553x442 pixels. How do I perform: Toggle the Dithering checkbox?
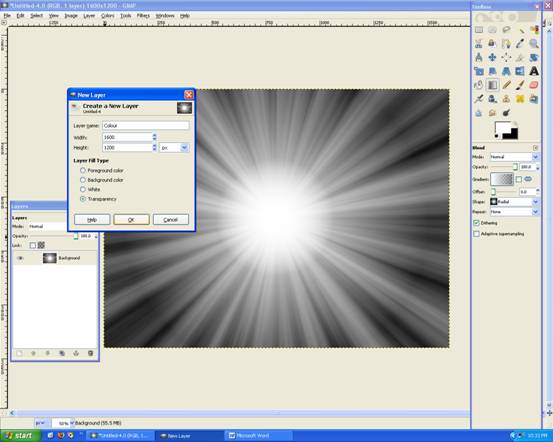[x=476, y=223]
